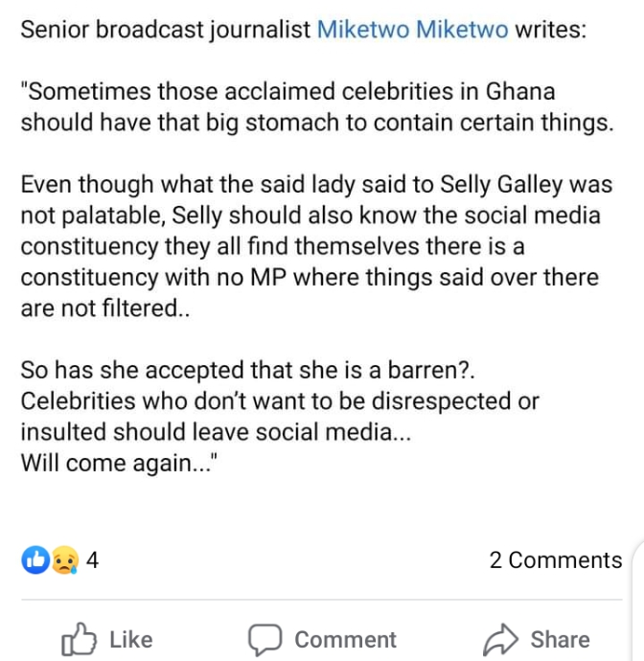This screenshot has width=644, height=661.
Task: Click the "Senior broadcast journalist" intro text
Action: (168, 29)
